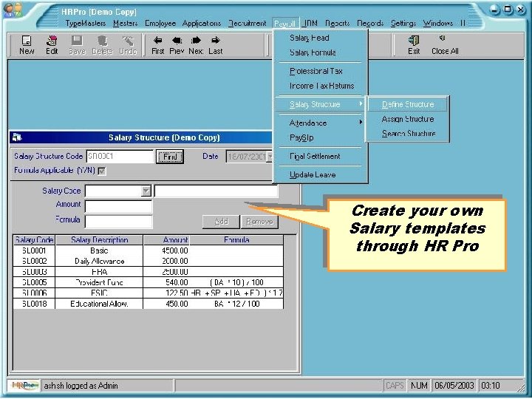
Task: Click the salary description field beside Salary Code
Action: point(216,191)
